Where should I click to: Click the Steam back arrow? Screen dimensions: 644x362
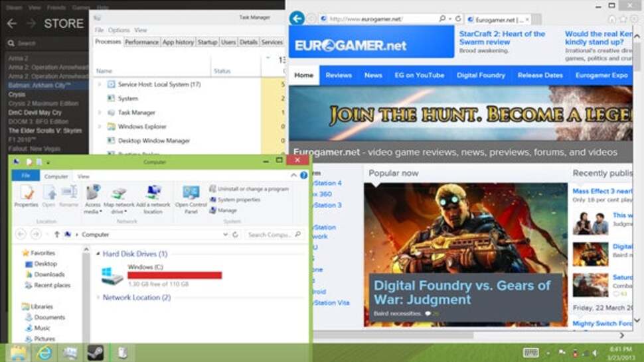pyautogui.click(x=11, y=23)
